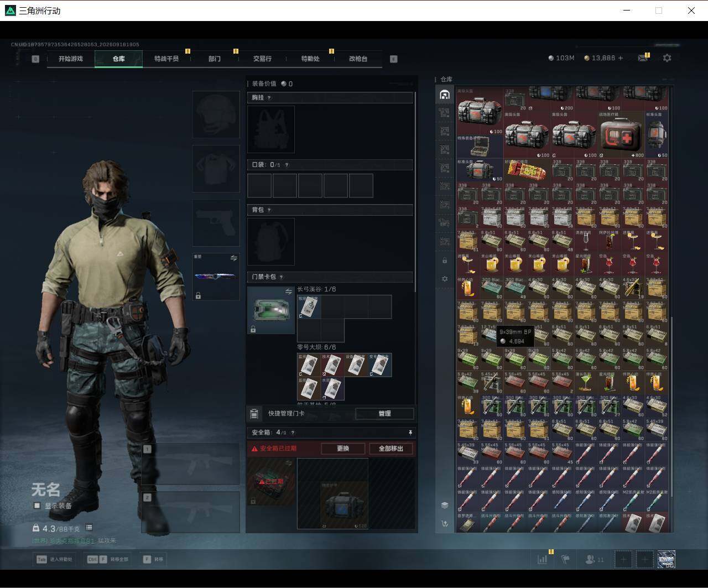The width and height of the screenshot is (708, 588).
Task: Click the first squad plus slot
Action: [623, 559]
